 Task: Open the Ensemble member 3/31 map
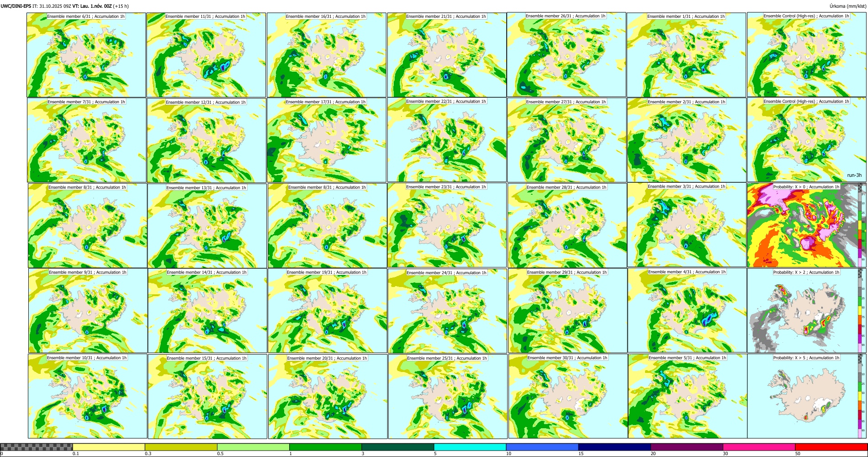click(687, 225)
